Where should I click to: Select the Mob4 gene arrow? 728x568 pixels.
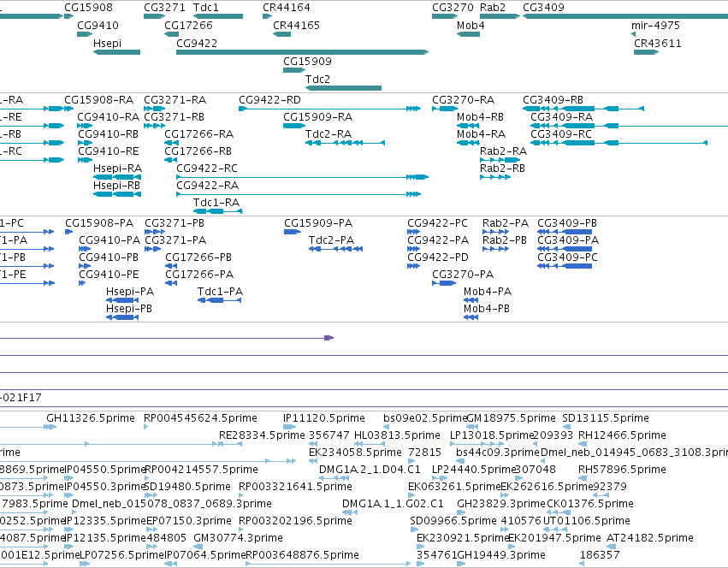pos(468,34)
